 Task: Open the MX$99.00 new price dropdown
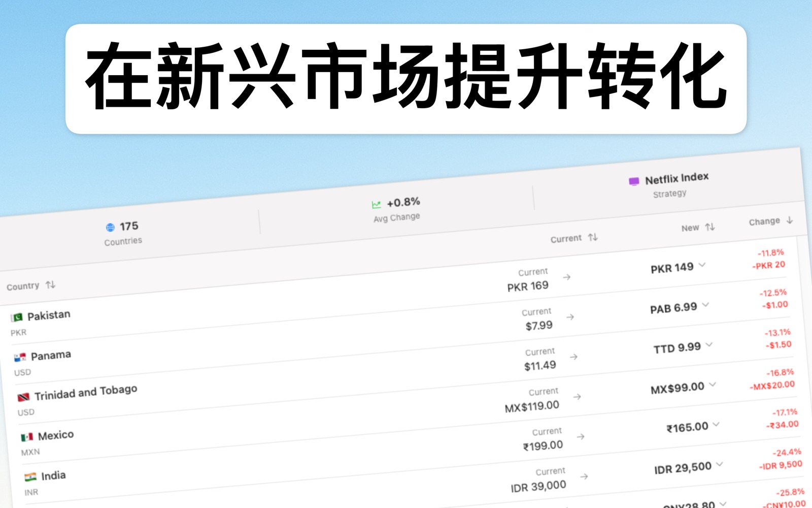pyautogui.click(x=712, y=385)
